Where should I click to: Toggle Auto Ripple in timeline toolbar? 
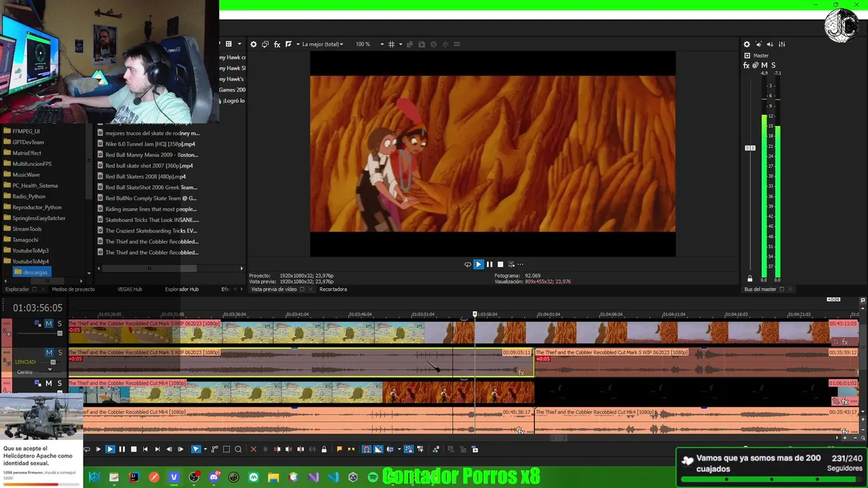click(390, 449)
